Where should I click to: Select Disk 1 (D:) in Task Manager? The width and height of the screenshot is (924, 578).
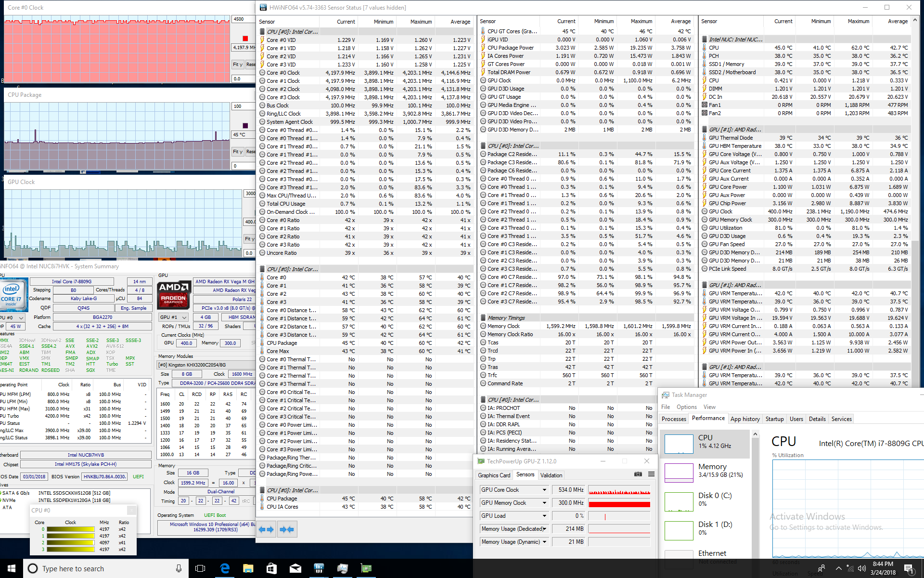(x=705, y=530)
